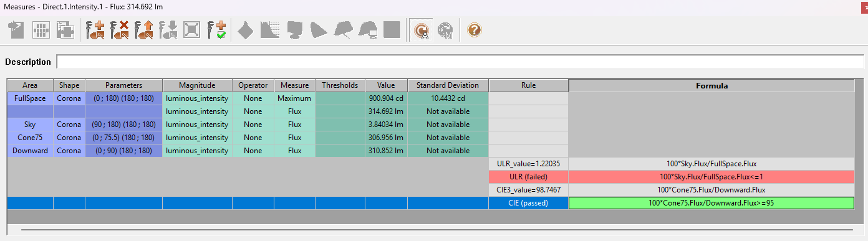Select the ULR (failed) rule cell
The image size is (868, 241).
point(529,177)
